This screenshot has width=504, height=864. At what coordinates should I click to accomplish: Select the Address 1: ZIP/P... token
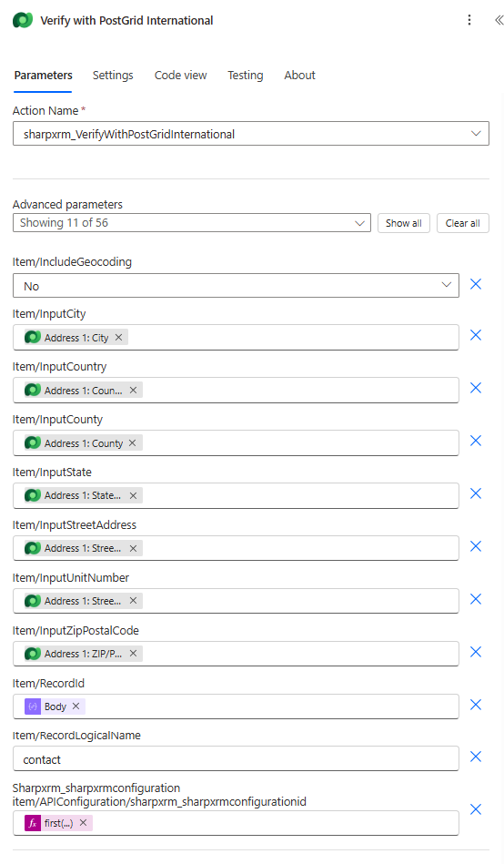[83, 654]
